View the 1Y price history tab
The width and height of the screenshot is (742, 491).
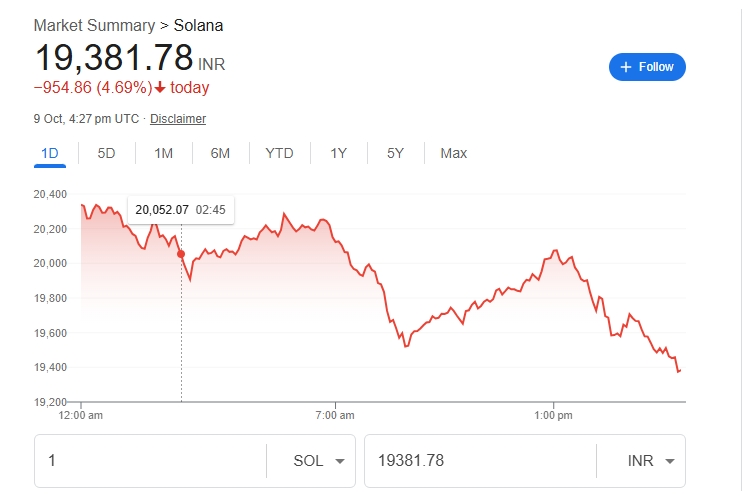pos(338,153)
